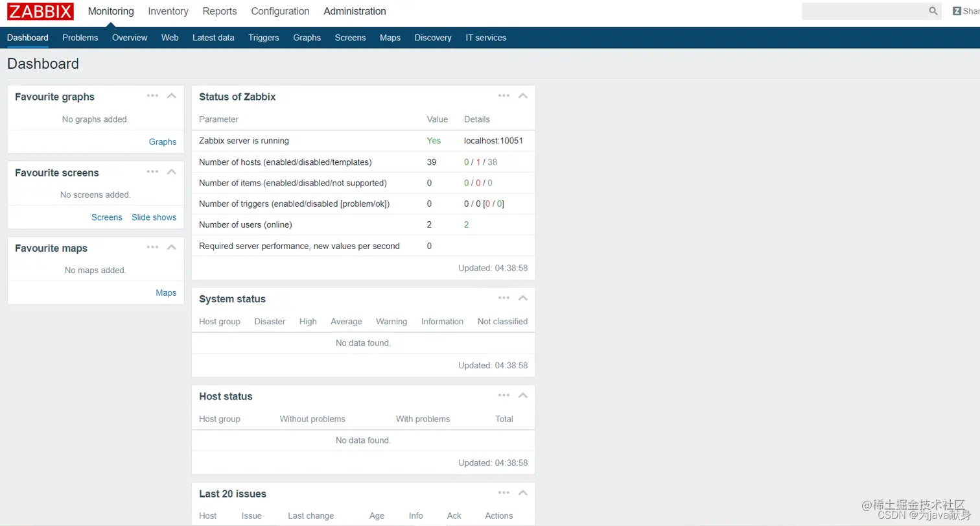Open the Administration menu
Screen dimensions: 980x526
pos(355,11)
